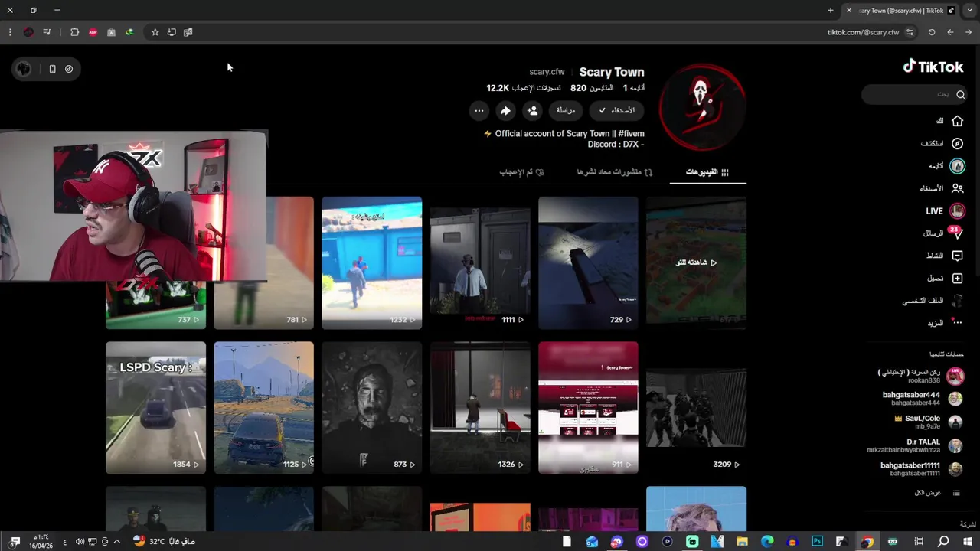Open Photoshop from the taskbar
This screenshot has height=551, width=980.
point(817,542)
